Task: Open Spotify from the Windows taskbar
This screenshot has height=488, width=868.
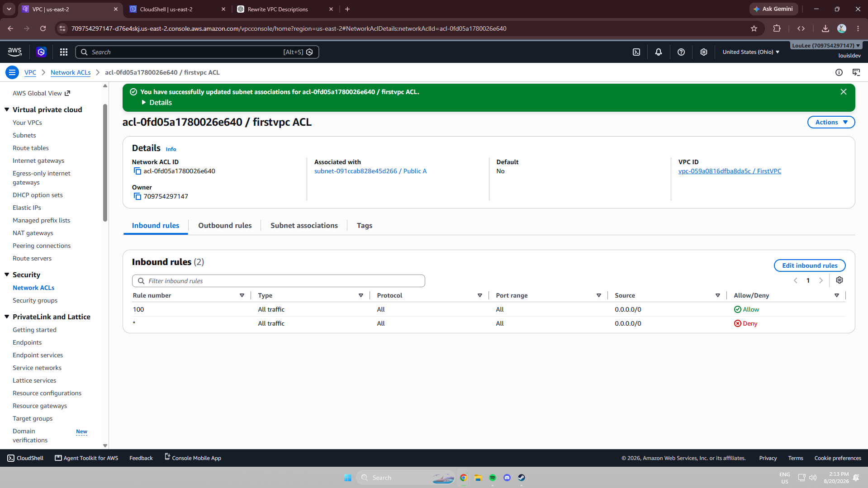Action: (493, 478)
